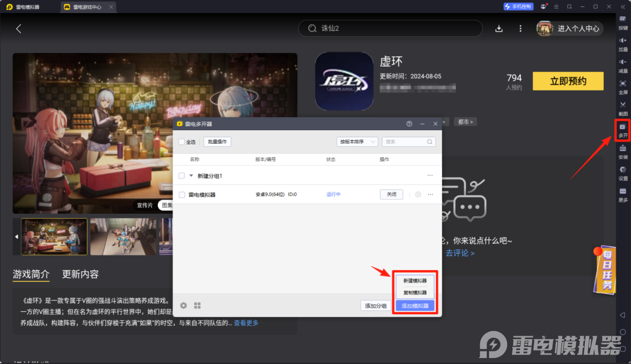Open the gear icon in dialog bottom left
The width and height of the screenshot is (631, 364).
click(x=184, y=305)
